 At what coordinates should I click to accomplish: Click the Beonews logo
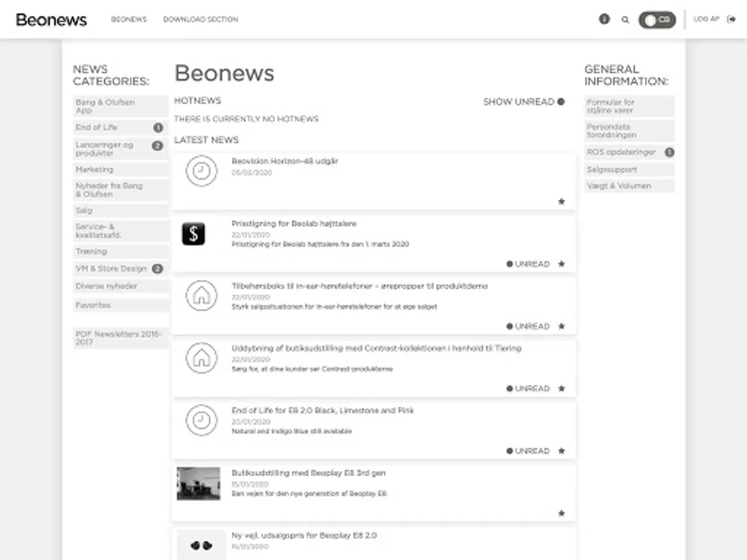click(x=51, y=20)
